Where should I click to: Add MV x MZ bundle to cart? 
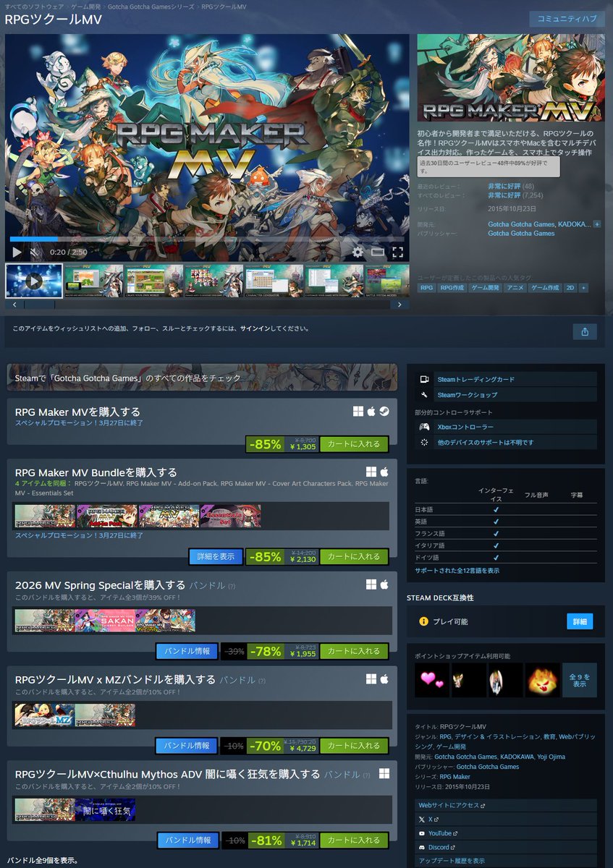pyautogui.click(x=354, y=745)
